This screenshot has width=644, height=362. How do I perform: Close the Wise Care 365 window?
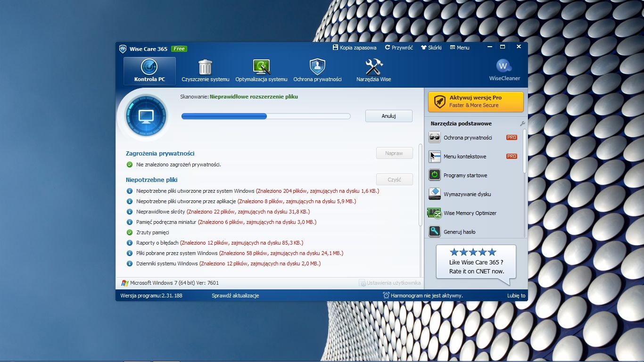pos(519,47)
